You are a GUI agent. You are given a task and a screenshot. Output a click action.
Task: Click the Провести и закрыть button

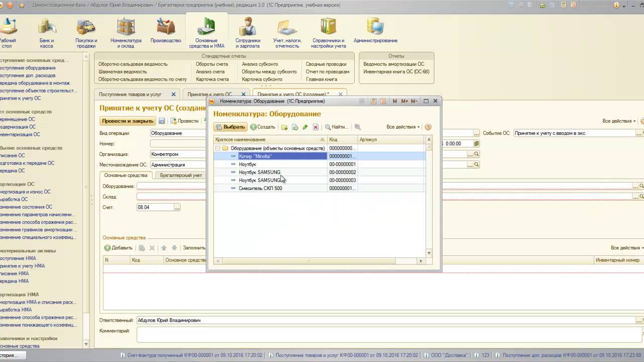coord(128,121)
